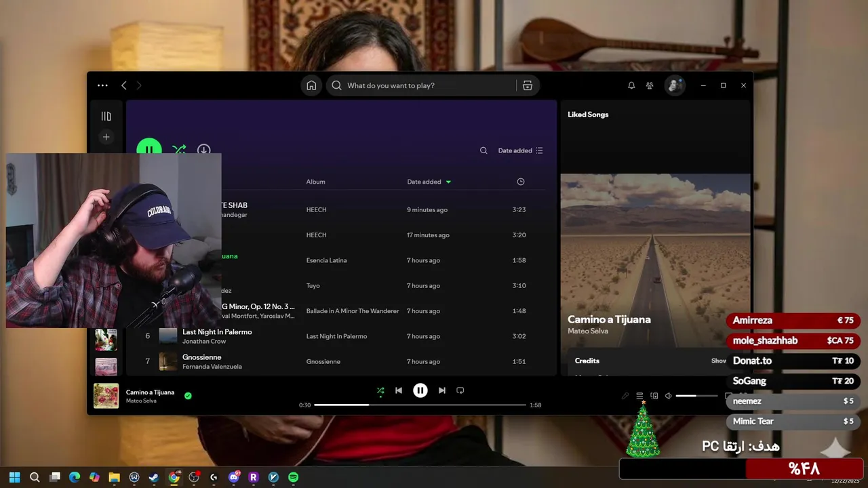
Task: Select the Last Night In Palermo track title
Action: pos(217,332)
